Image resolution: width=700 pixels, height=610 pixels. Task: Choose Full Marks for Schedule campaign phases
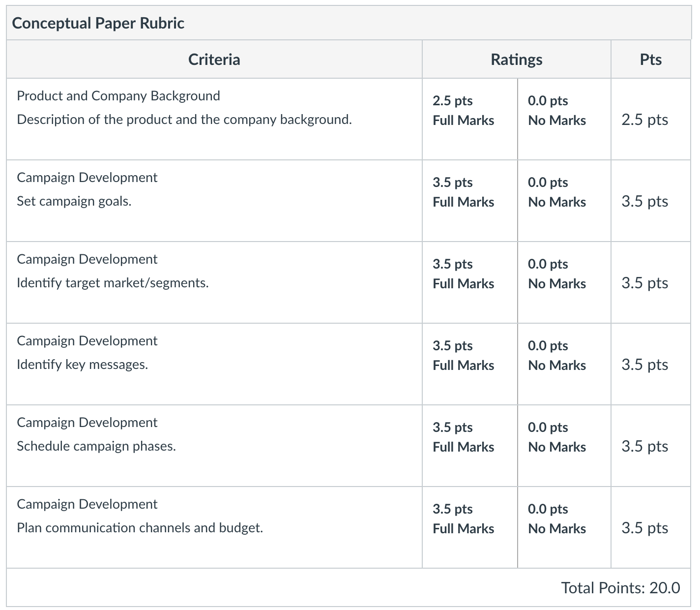pyautogui.click(x=470, y=446)
